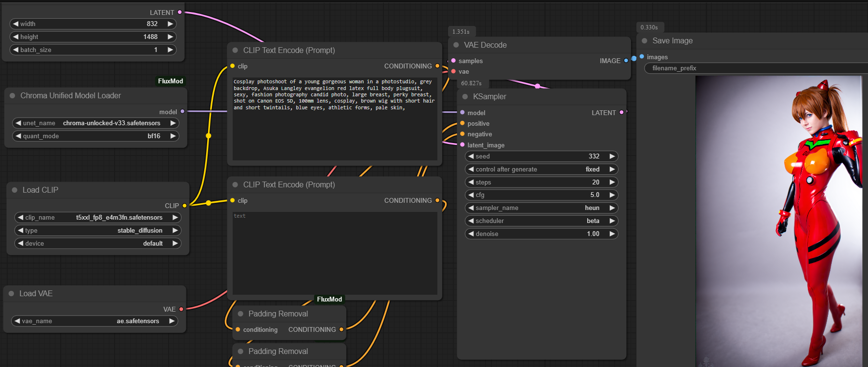Open the device dropdown showing default
Screen dimensions: 868x367
point(98,244)
